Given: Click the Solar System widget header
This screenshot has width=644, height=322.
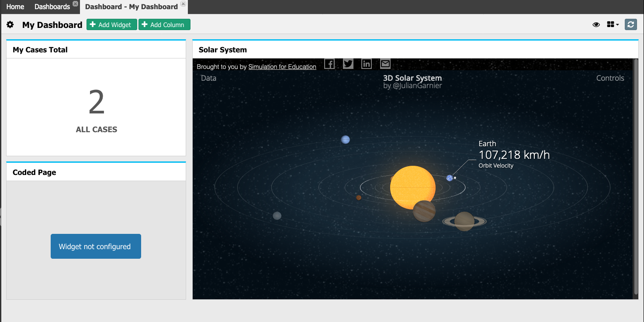Looking at the screenshot, I should [415, 50].
